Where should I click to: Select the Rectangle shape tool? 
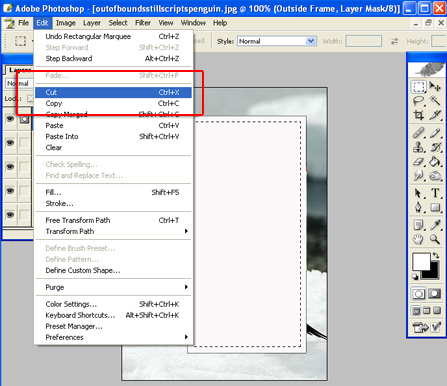pyautogui.click(x=435, y=207)
